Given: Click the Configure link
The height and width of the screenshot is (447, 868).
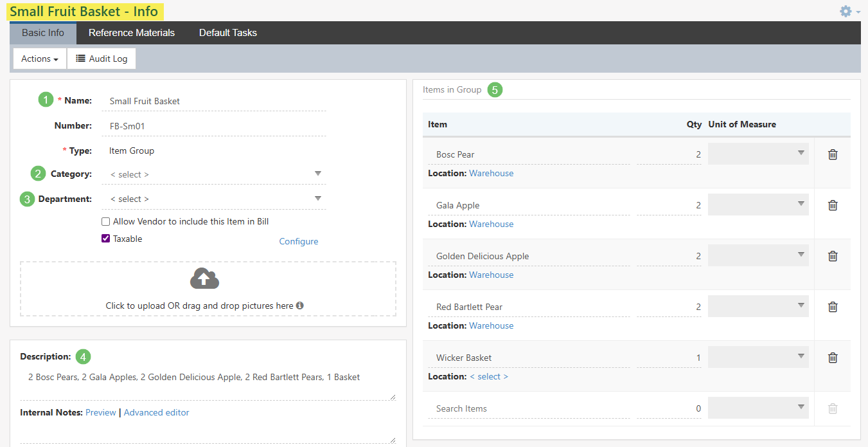Looking at the screenshot, I should coord(298,241).
